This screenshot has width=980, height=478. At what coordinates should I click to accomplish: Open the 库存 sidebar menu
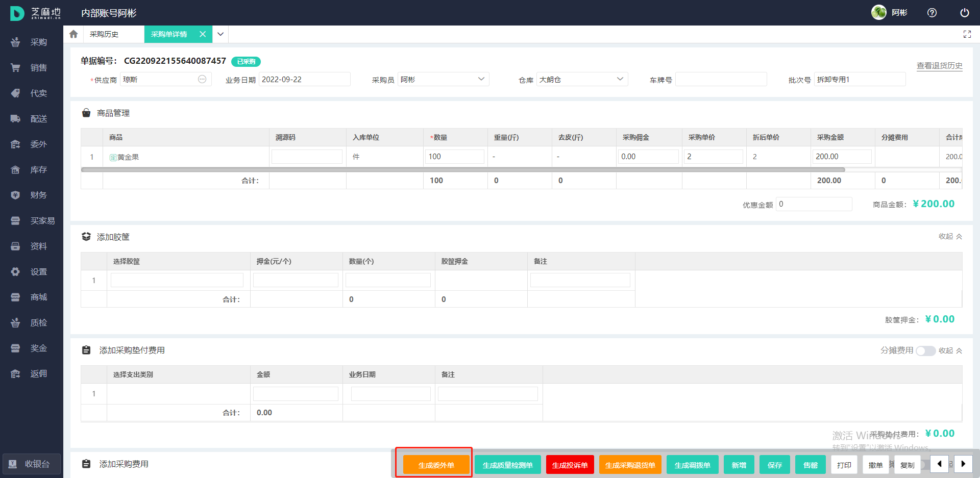pyautogui.click(x=32, y=170)
